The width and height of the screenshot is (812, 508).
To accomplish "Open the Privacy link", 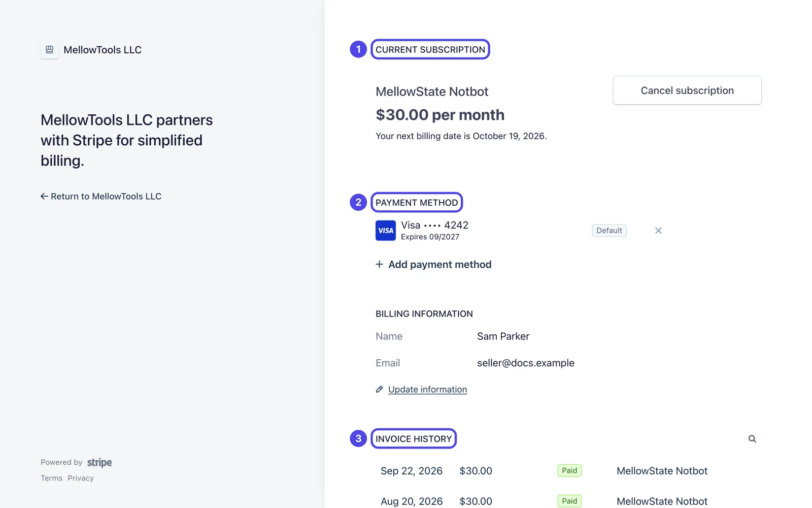I will [81, 478].
